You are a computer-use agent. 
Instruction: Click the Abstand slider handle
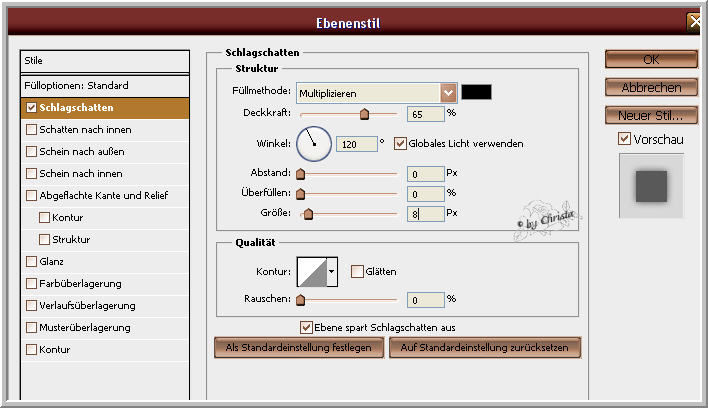point(300,174)
